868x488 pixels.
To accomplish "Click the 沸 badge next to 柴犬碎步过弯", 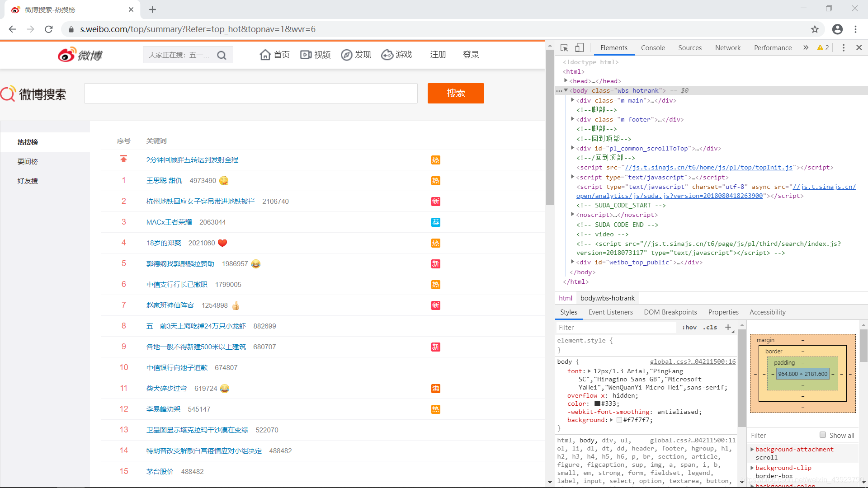I will pyautogui.click(x=435, y=389).
